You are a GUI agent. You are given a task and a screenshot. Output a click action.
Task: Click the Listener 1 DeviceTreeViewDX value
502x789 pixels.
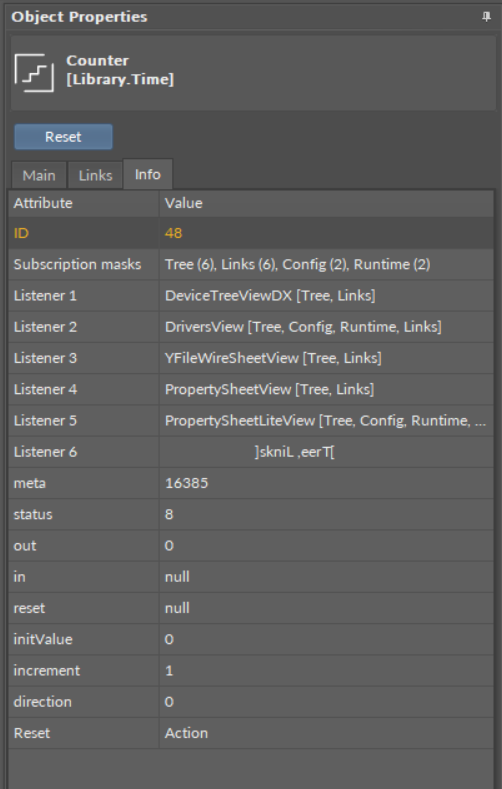coord(270,295)
